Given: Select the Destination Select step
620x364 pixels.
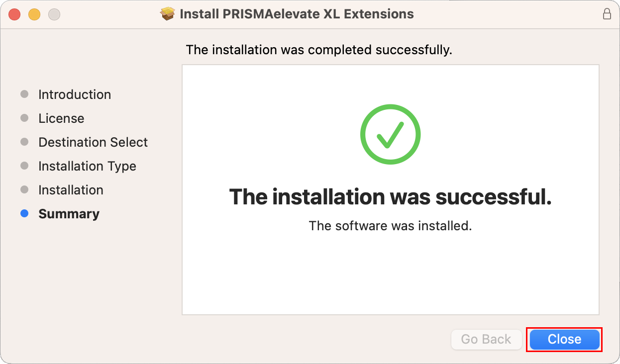Looking at the screenshot, I should [x=93, y=142].
